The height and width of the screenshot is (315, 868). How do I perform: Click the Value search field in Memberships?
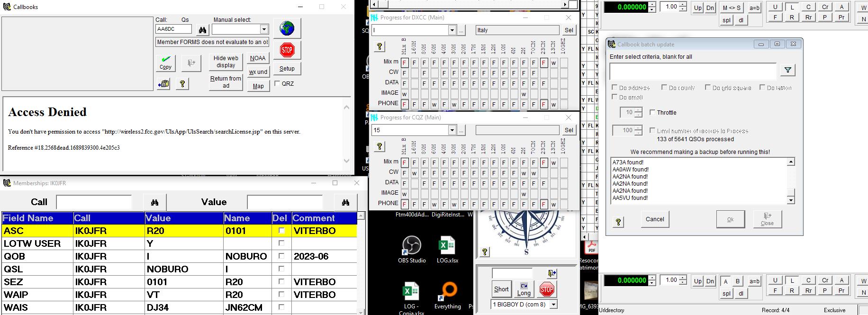(x=285, y=202)
